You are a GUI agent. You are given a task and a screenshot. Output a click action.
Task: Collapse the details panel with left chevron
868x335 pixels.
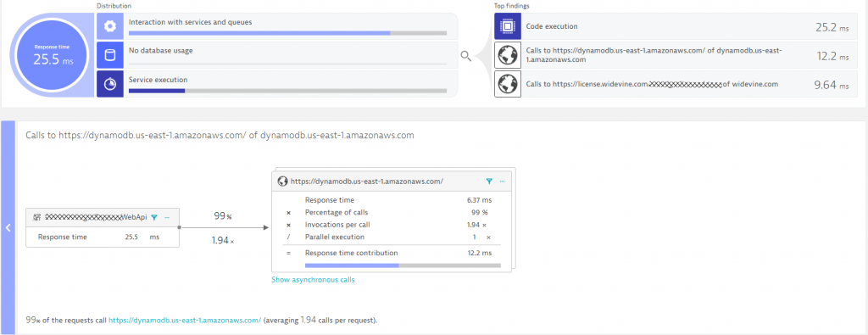(8, 227)
